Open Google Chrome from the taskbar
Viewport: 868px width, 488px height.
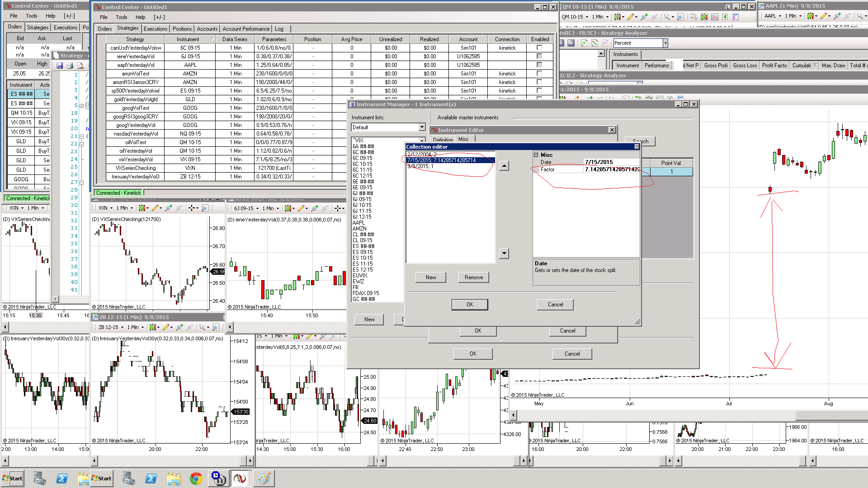click(x=196, y=479)
